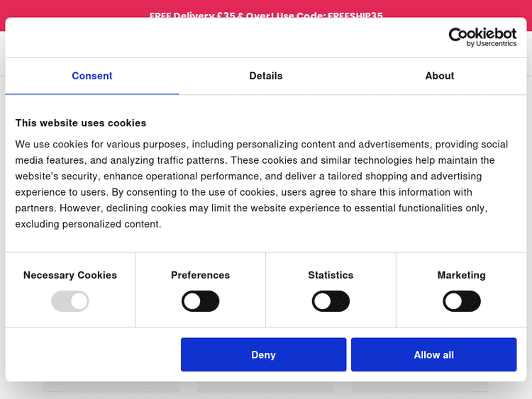Turn on the Statistics cookies switch
Viewport: 532px width, 399px height.
tap(331, 301)
